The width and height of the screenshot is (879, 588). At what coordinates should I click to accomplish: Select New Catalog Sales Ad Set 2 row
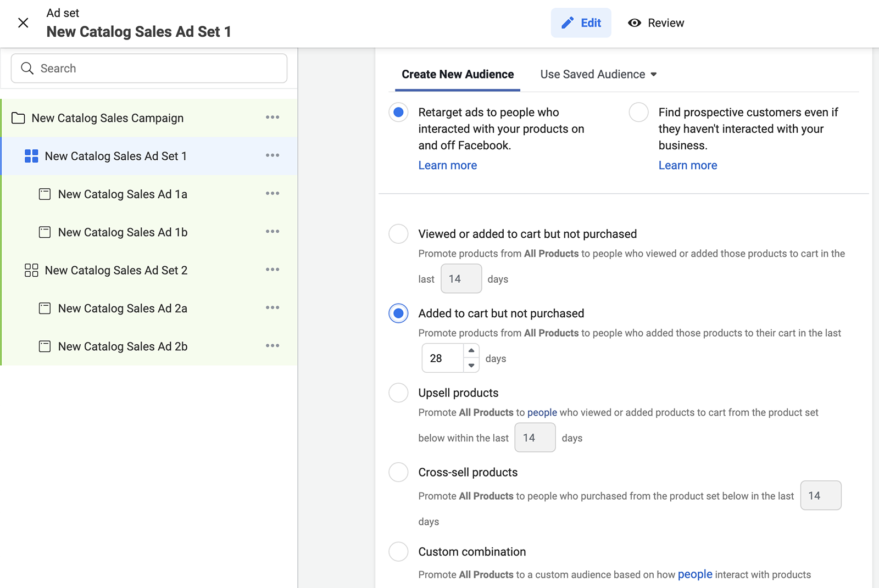click(x=149, y=270)
